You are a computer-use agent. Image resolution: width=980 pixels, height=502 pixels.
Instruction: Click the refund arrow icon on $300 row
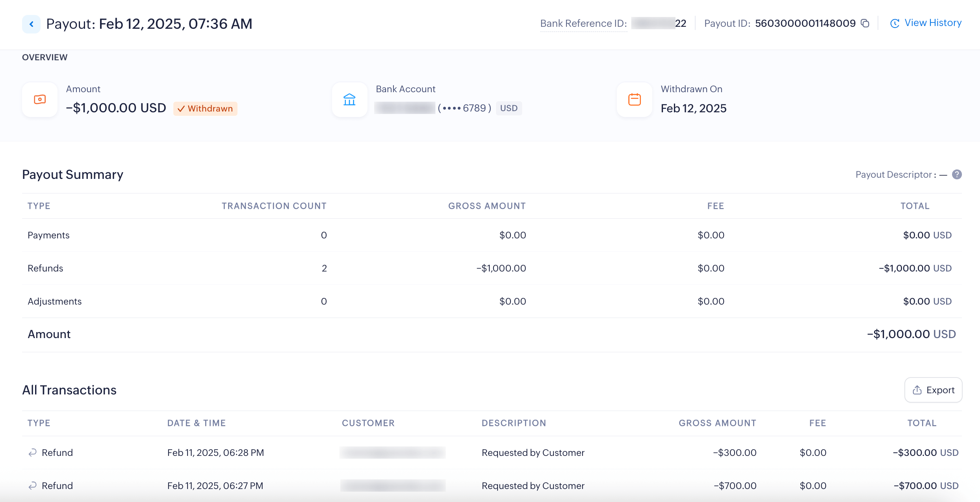(x=33, y=453)
